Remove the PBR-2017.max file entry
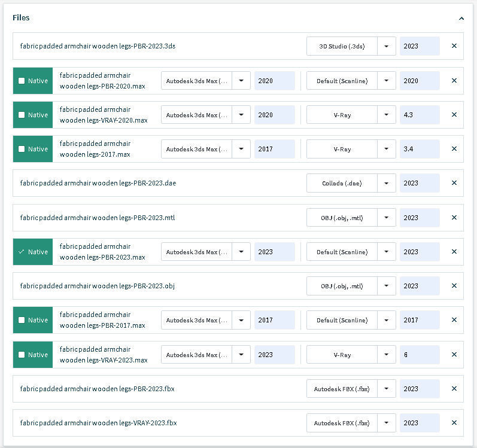Screen dimensions: 477x448 click(x=454, y=320)
